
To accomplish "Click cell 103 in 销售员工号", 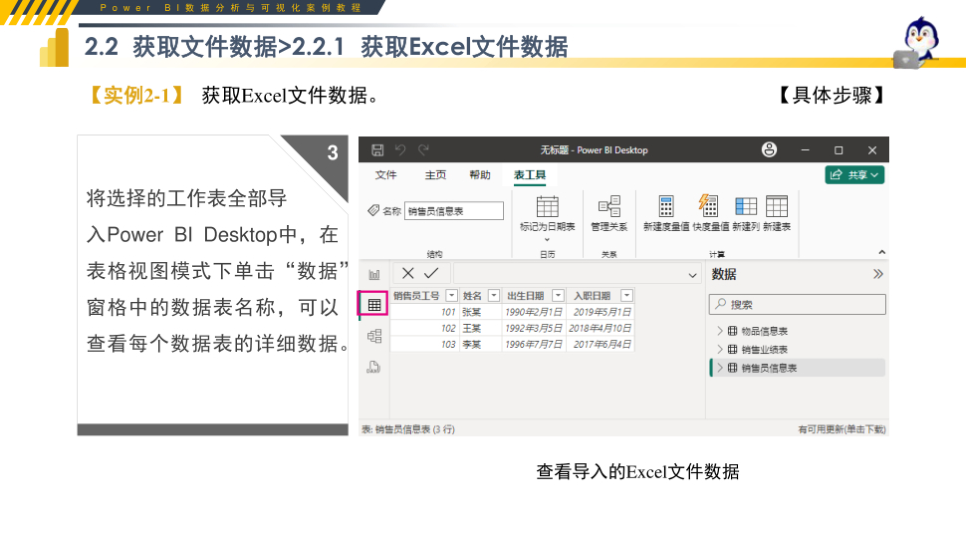I will (425, 344).
